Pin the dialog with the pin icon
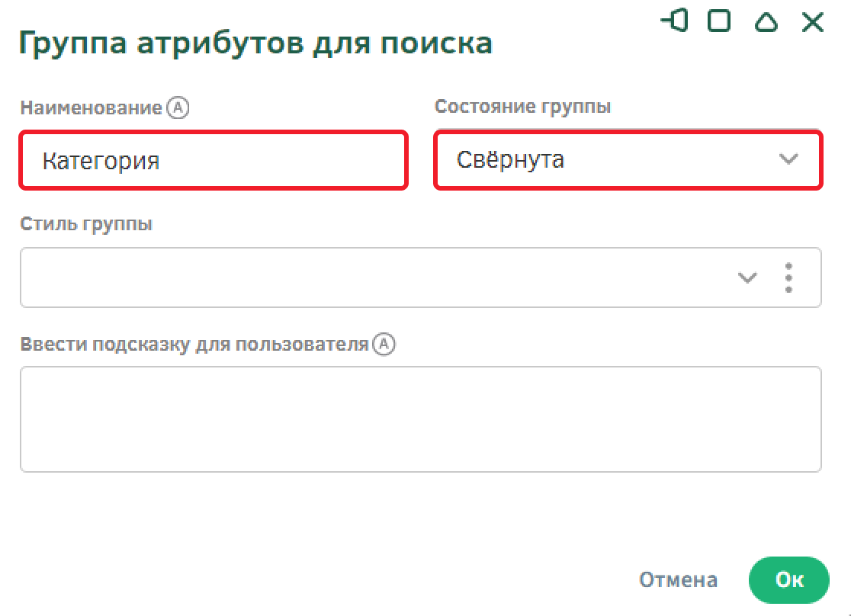The height and width of the screenshot is (616, 851). [675, 21]
